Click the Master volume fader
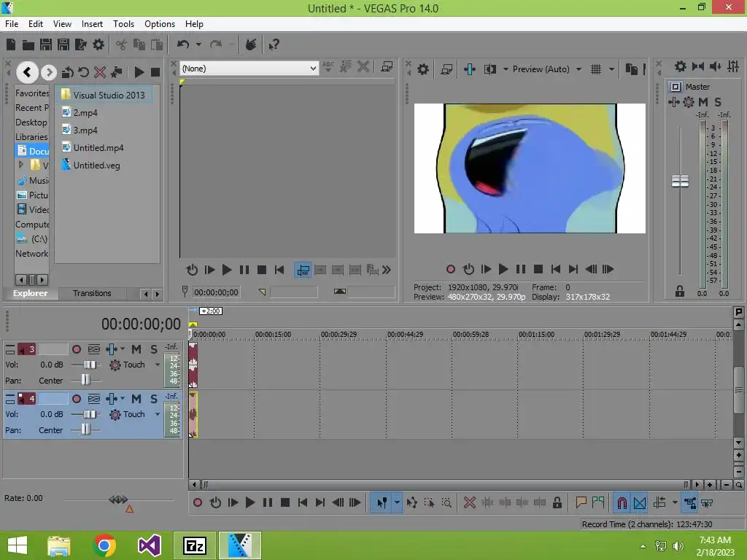The height and width of the screenshot is (560, 747). tap(680, 181)
